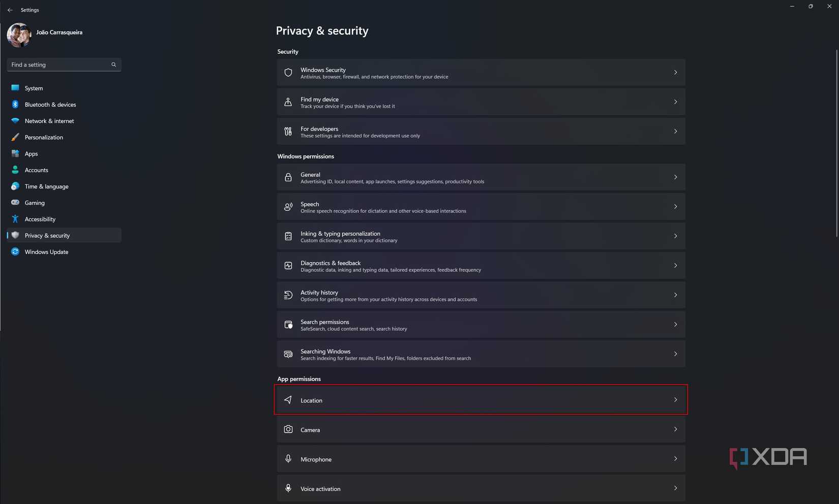The image size is (839, 504).
Task: Click the Camera icon under App permissions
Action: coord(288,429)
